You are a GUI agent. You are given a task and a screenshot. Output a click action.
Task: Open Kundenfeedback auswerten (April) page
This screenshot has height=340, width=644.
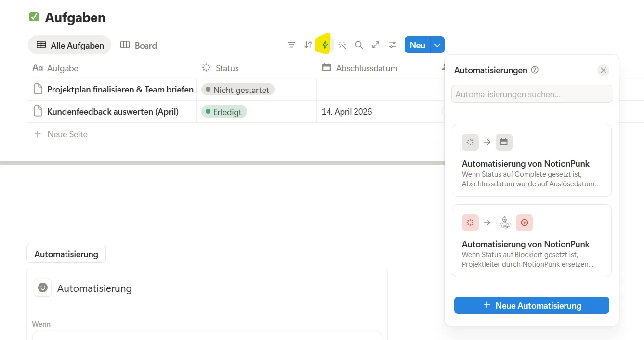[113, 111]
